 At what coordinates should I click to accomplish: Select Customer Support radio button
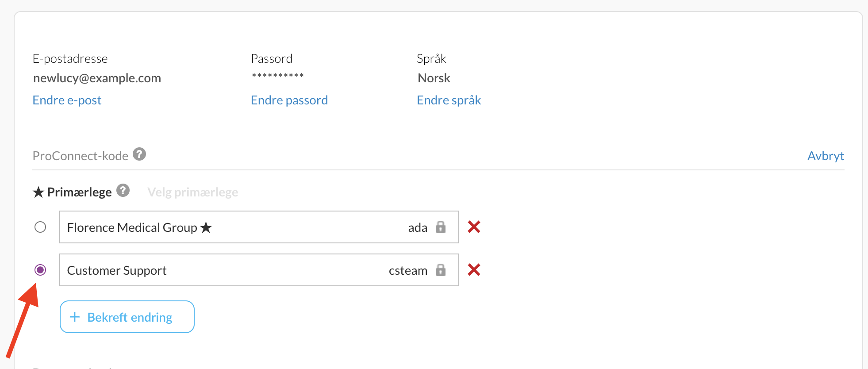pos(40,270)
